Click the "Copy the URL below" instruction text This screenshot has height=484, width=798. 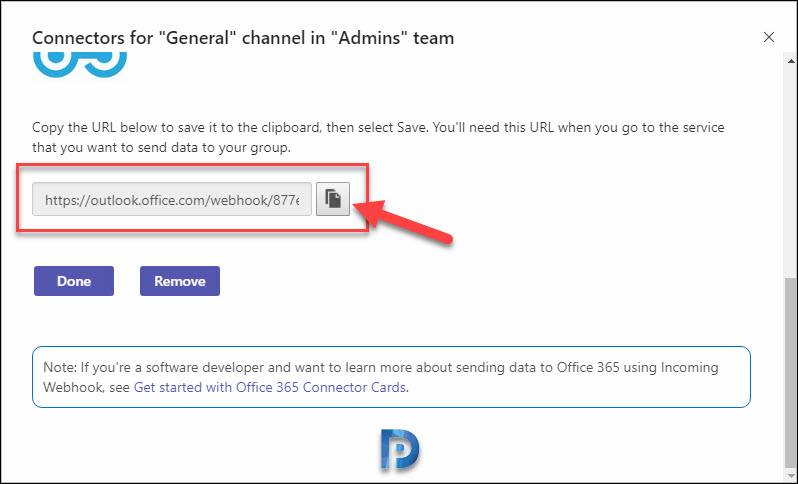click(378, 137)
